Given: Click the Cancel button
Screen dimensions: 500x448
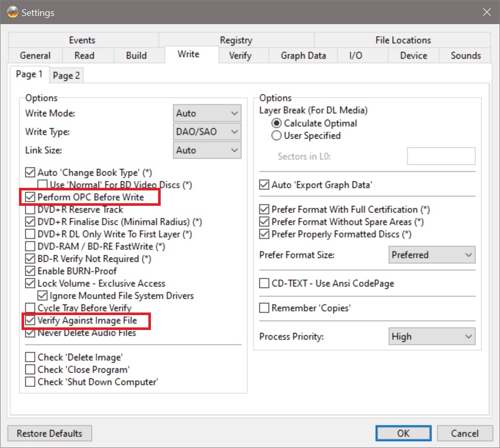Looking at the screenshot, I should point(465,433).
